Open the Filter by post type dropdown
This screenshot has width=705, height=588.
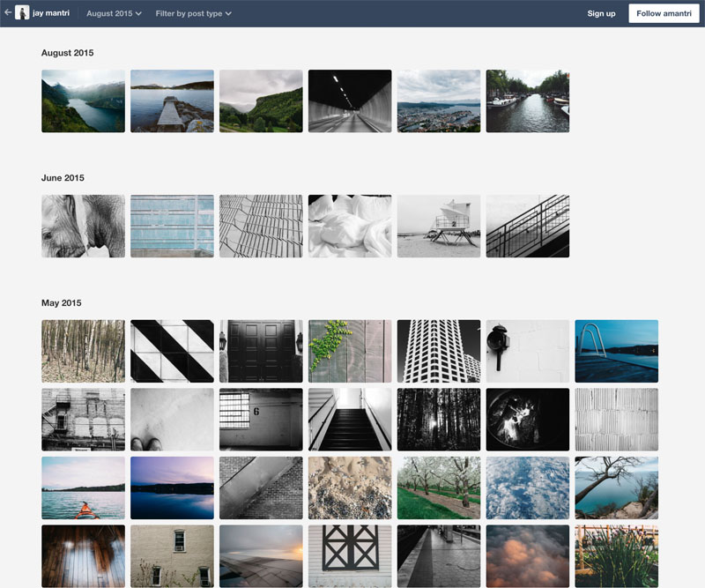[193, 14]
